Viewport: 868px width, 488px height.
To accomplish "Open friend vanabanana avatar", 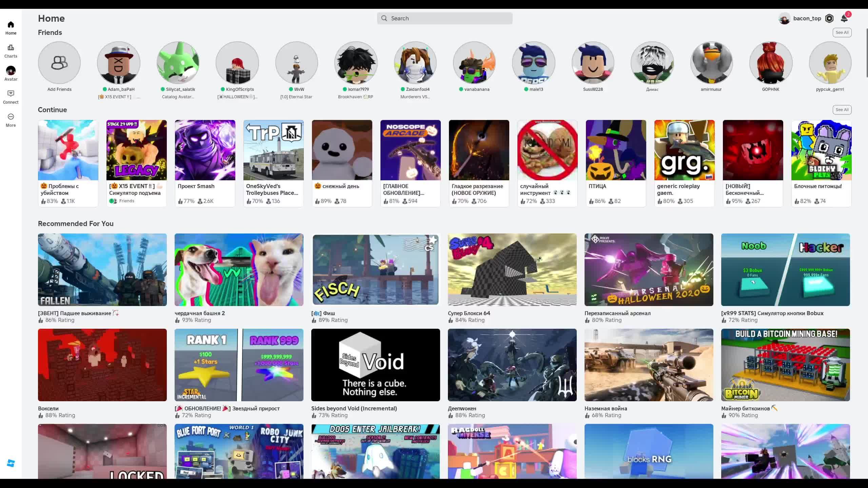I will tap(474, 63).
